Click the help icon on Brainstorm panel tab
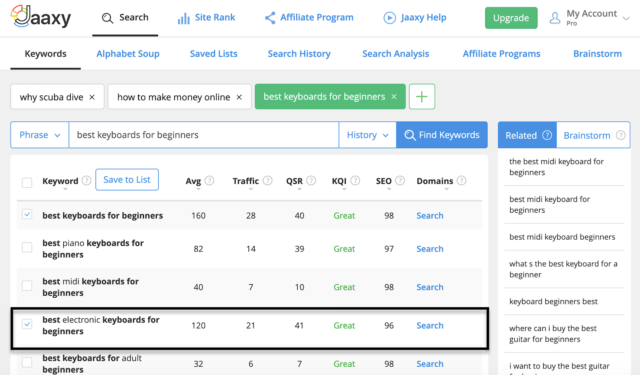Screen dimensions: 640x375 pos(620,135)
